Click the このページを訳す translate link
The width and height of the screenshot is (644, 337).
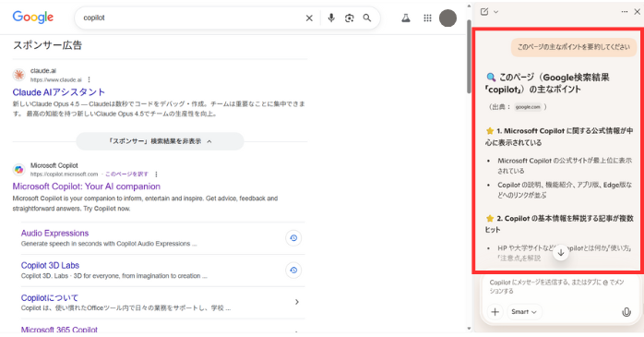point(127,175)
